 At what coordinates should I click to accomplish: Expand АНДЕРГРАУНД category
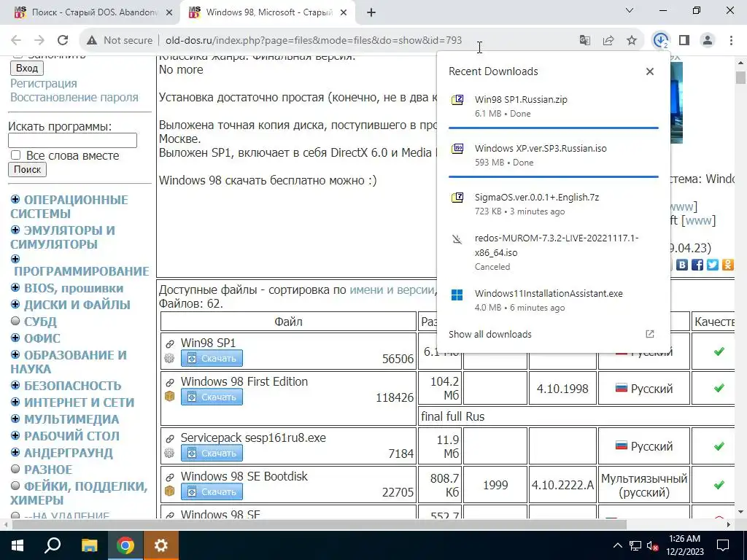15,452
